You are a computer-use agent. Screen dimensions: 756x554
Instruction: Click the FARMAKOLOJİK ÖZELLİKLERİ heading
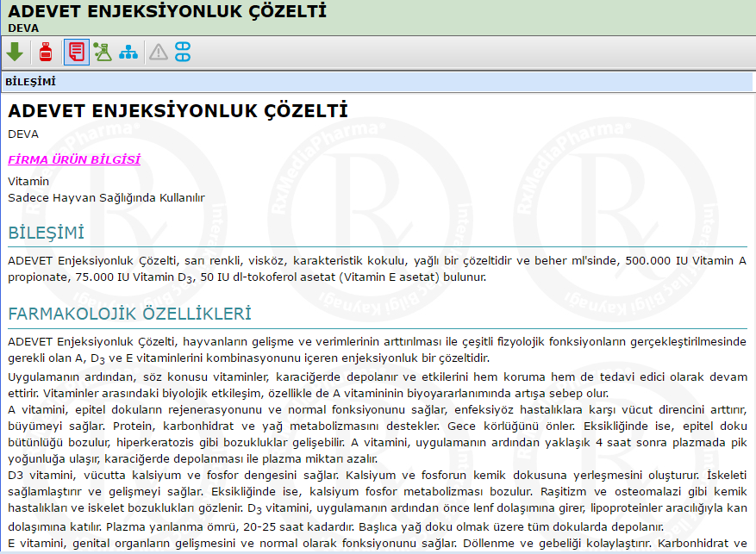(129, 314)
